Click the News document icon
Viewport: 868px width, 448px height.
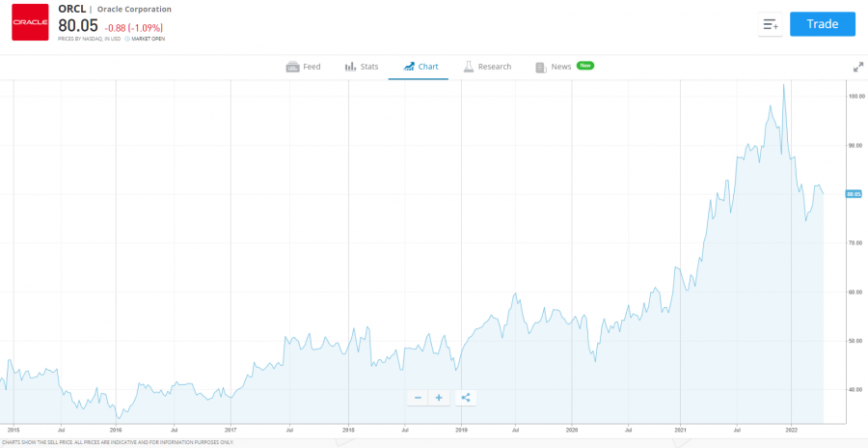click(x=541, y=67)
